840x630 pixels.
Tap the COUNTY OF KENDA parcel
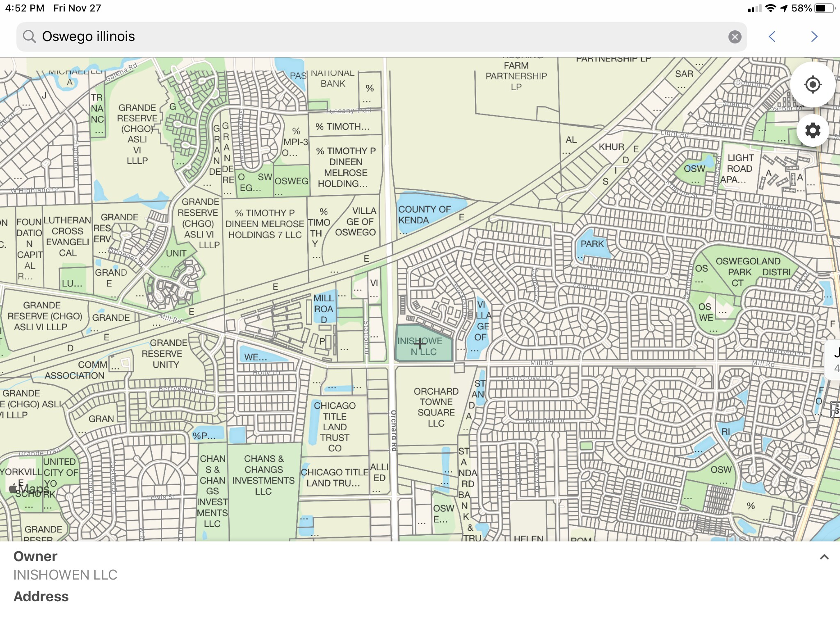point(425,215)
